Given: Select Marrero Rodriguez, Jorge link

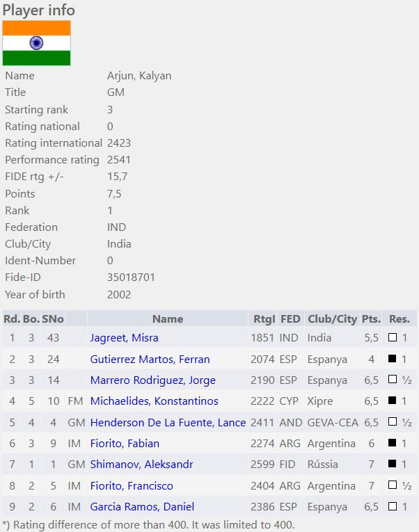Looking at the screenshot, I should point(153,380).
